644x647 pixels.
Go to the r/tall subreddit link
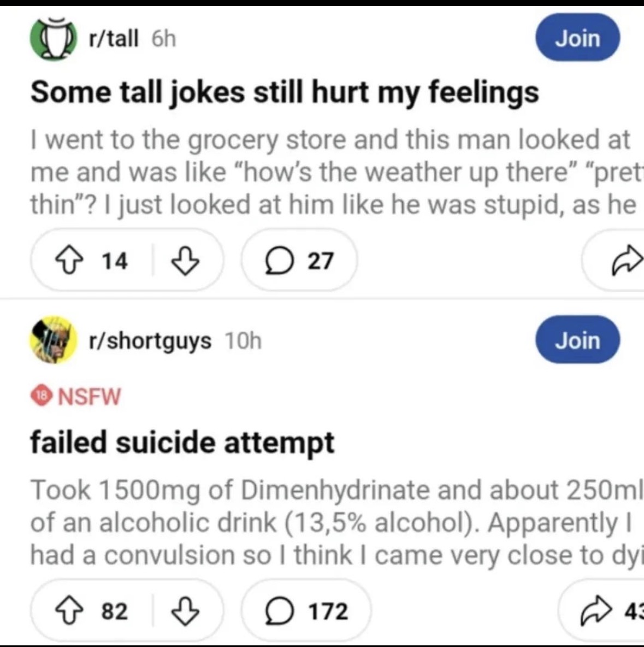(114, 39)
